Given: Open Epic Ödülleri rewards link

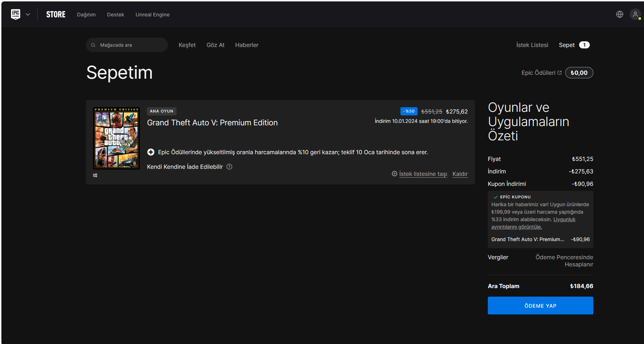Looking at the screenshot, I should click(x=538, y=73).
